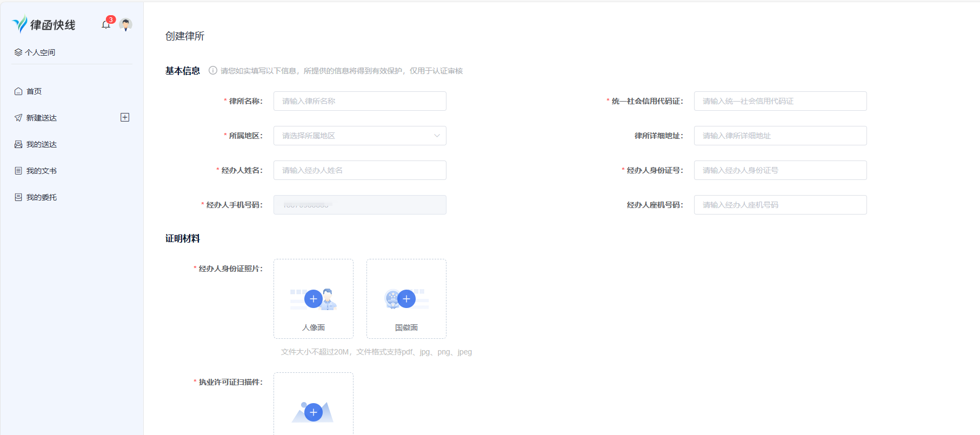Focus the 律所名称 input field
This screenshot has width=980, height=435.
click(360, 101)
